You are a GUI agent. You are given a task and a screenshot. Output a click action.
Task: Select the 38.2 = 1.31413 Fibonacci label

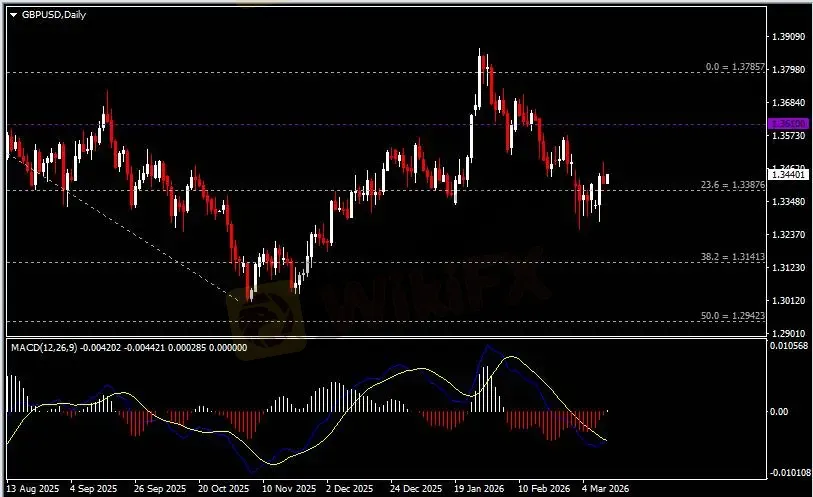point(735,257)
